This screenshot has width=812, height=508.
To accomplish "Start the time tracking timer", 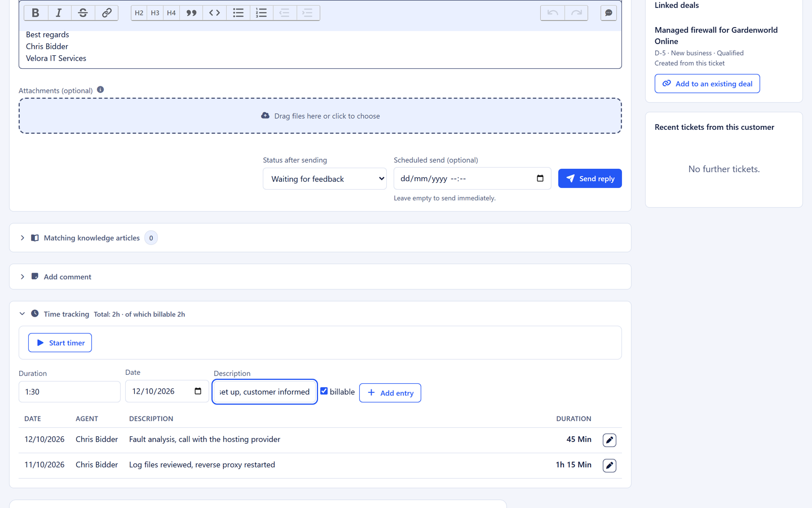I will [60, 343].
